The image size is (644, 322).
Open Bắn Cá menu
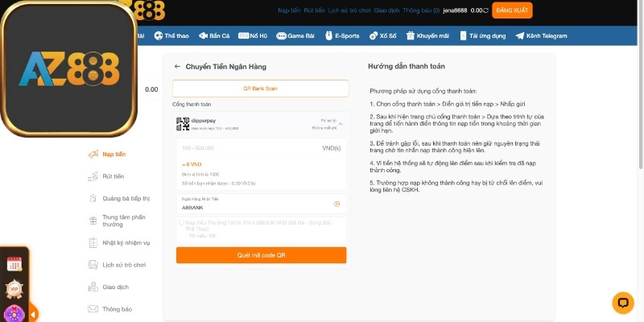214,35
